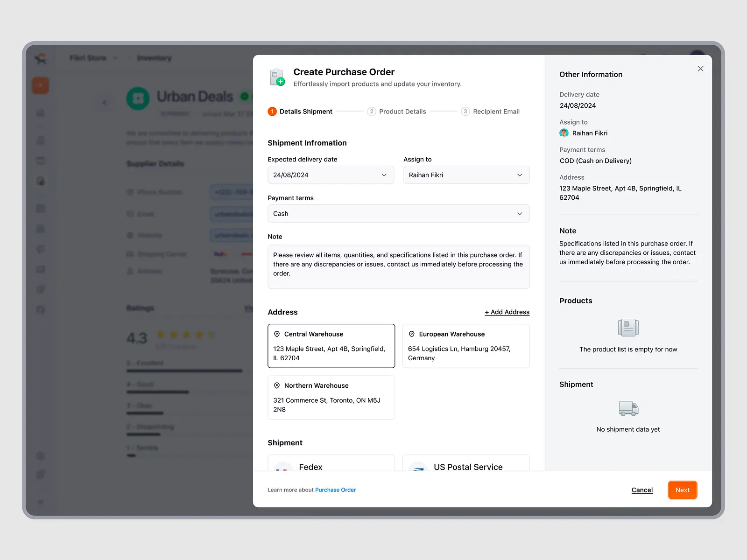
Task: Click the app logo in background sidebar
Action: [x=41, y=58]
